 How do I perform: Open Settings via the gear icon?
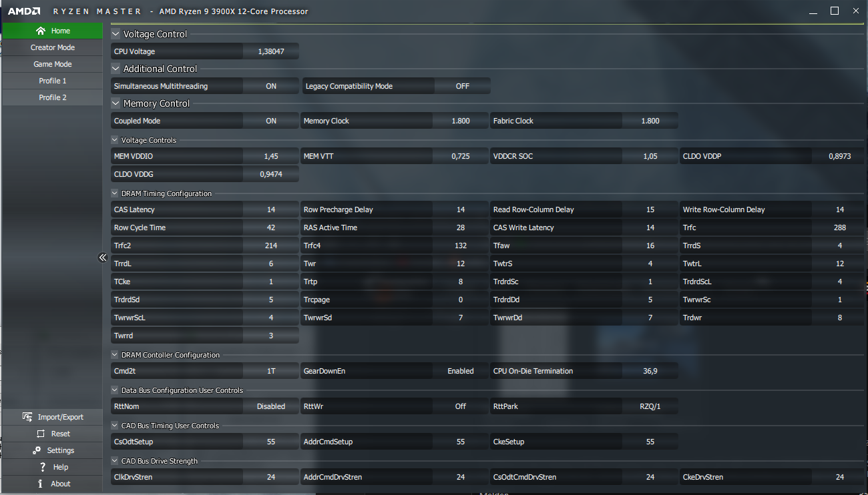pos(37,450)
